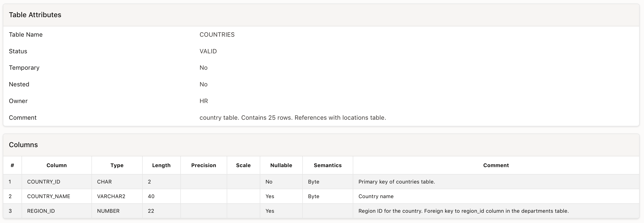Click the Table Attributes panel heading
Screen dimensions: 644x223
coord(35,15)
